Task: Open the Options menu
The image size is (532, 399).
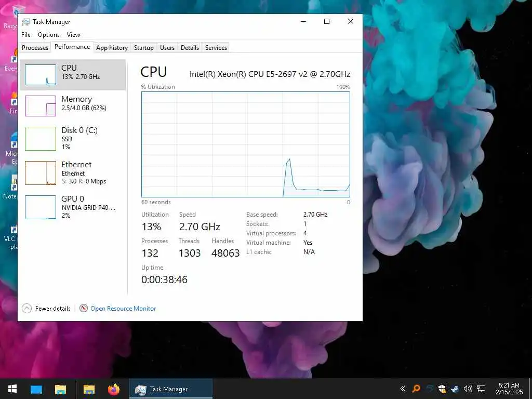Action: click(x=49, y=35)
